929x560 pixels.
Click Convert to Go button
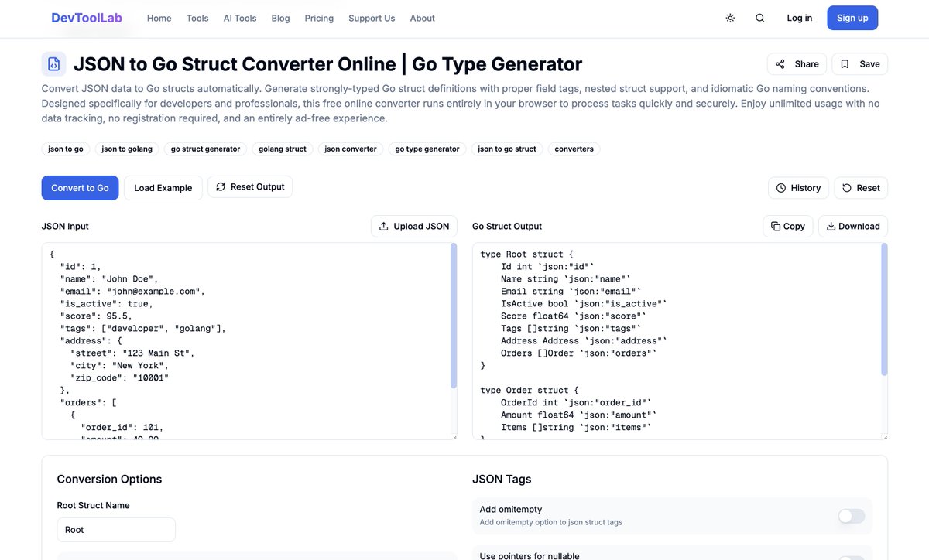point(81,188)
